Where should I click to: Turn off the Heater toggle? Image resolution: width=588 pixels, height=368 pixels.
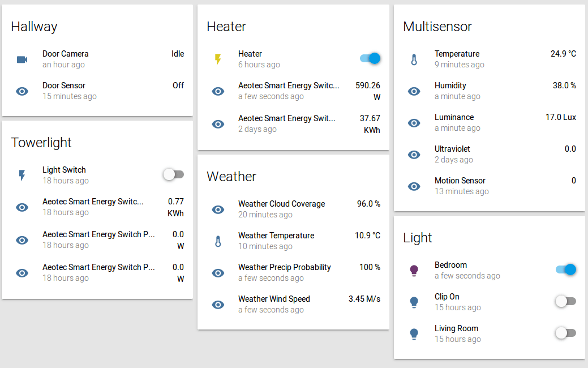pyautogui.click(x=370, y=58)
